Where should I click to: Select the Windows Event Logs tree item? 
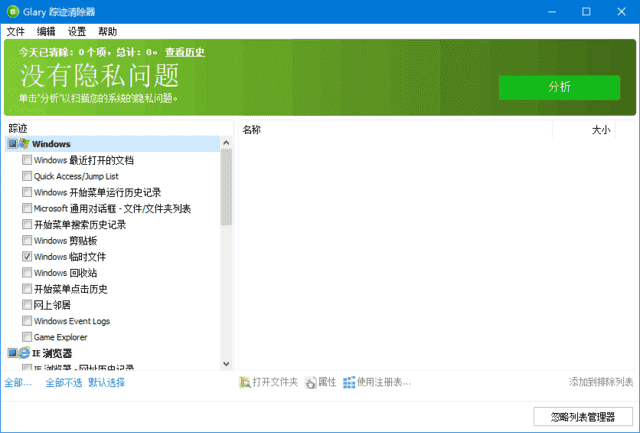[x=71, y=321]
